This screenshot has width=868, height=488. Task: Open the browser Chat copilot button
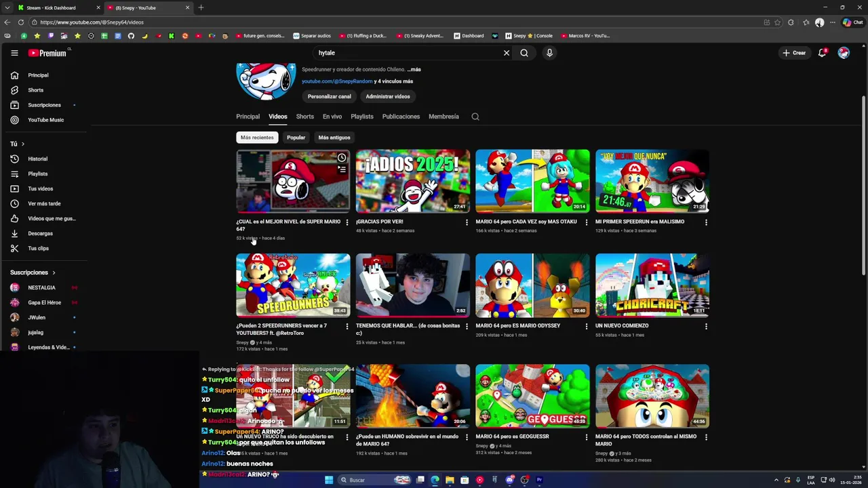[x=852, y=22]
